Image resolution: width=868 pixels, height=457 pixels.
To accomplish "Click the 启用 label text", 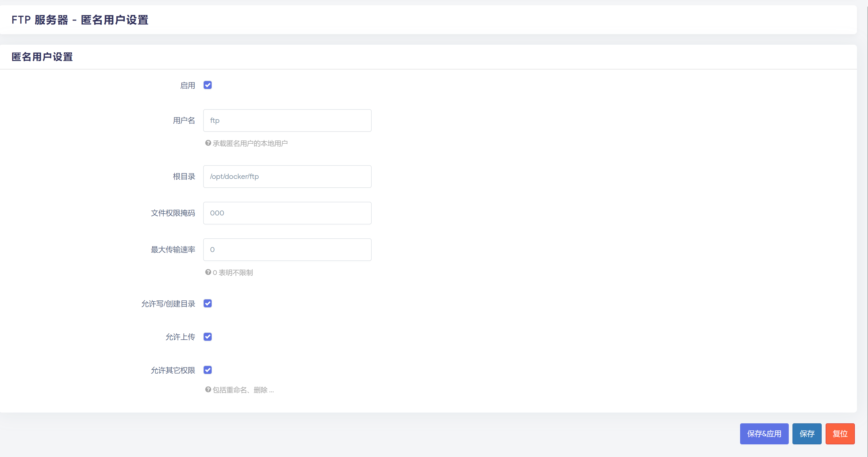I will [188, 86].
